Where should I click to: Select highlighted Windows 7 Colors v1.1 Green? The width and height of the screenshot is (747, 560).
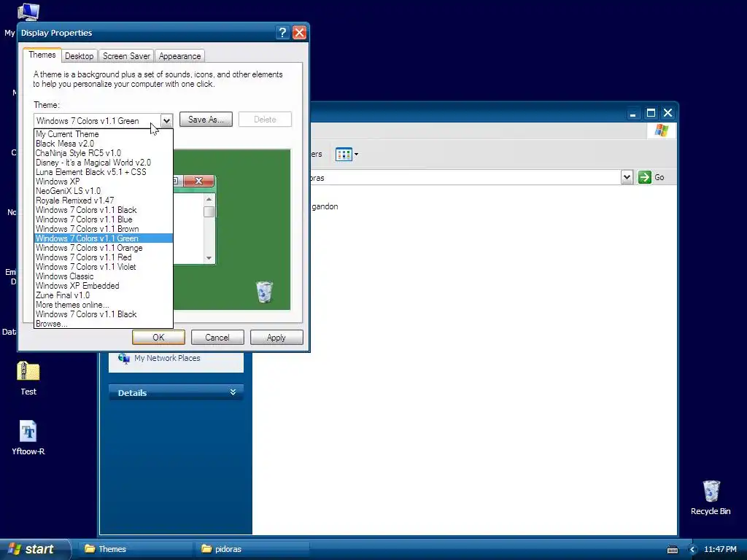click(104, 238)
